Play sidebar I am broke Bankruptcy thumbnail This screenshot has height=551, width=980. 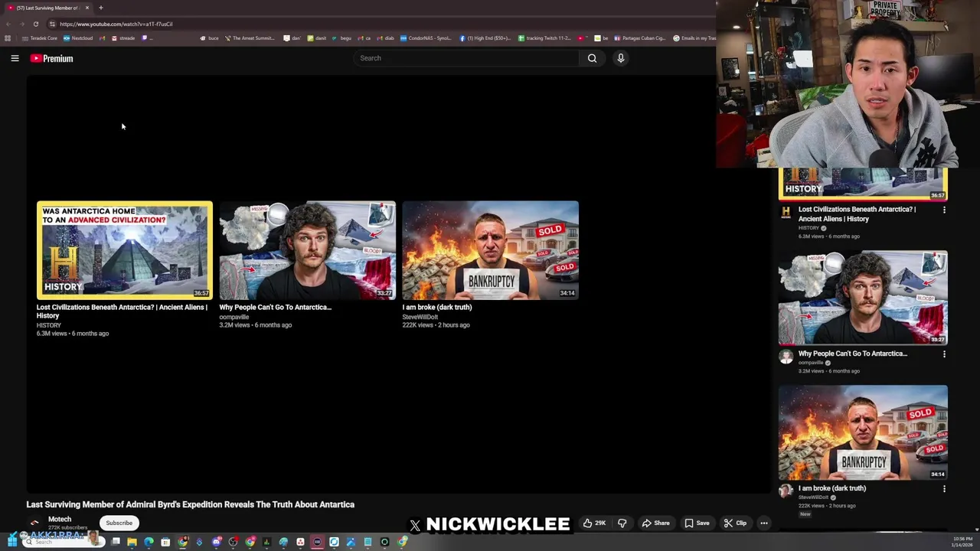pos(863,432)
